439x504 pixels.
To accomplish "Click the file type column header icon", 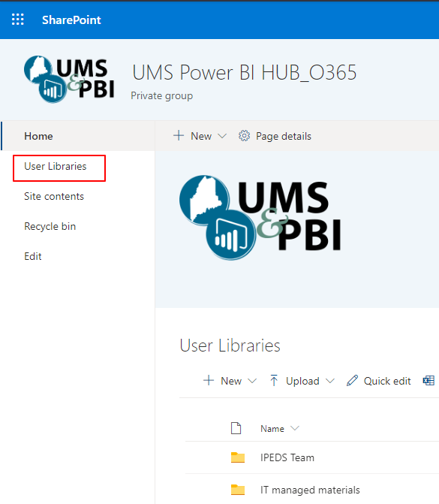I will coord(236,428).
